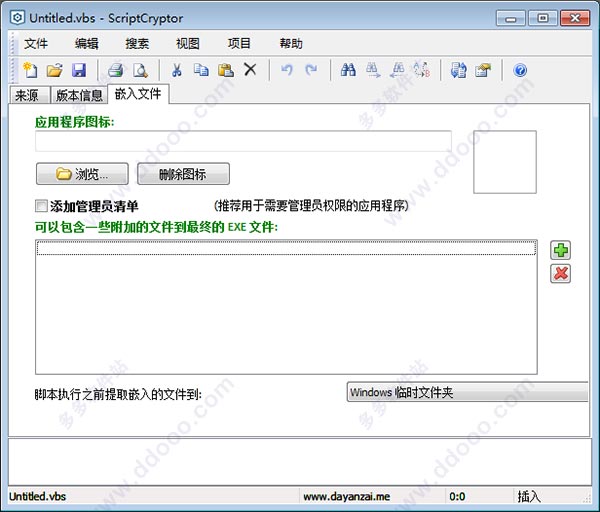Viewport: 600px width, 512px height.
Task: Click the 浏览... button
Action: [x=82, y=174]
